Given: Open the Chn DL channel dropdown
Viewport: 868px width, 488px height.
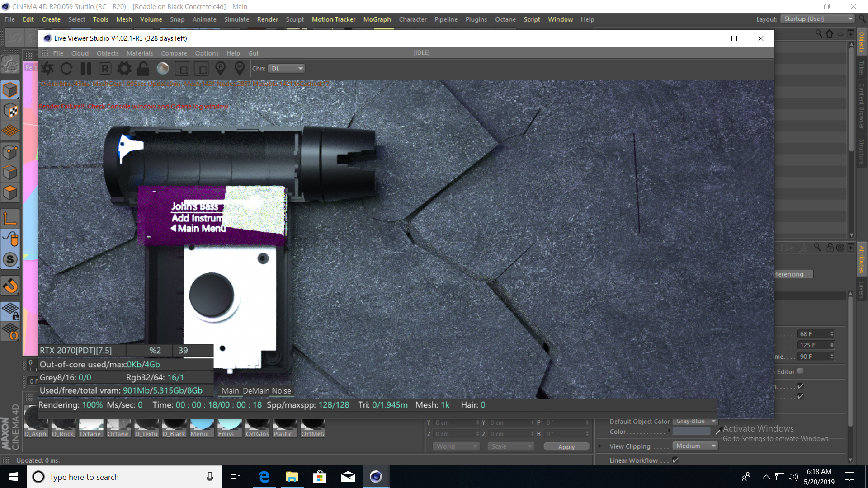Looking at the screenshot, I should click(x=287, y=69).
